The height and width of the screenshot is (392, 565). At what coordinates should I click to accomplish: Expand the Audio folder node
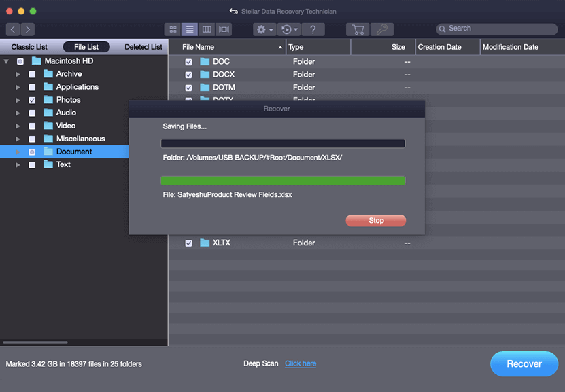click(18, 113)
